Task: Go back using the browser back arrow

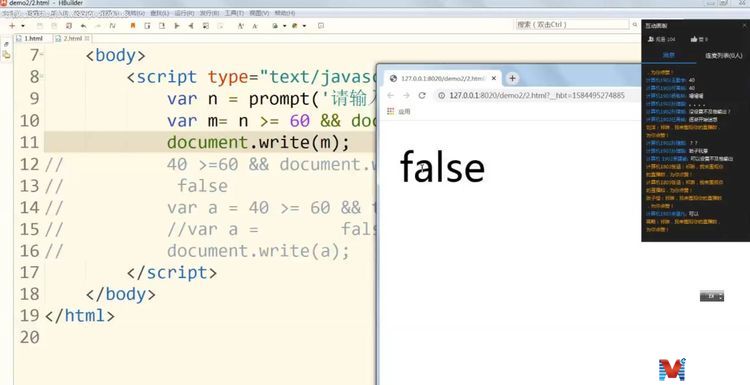Action: 390,96
